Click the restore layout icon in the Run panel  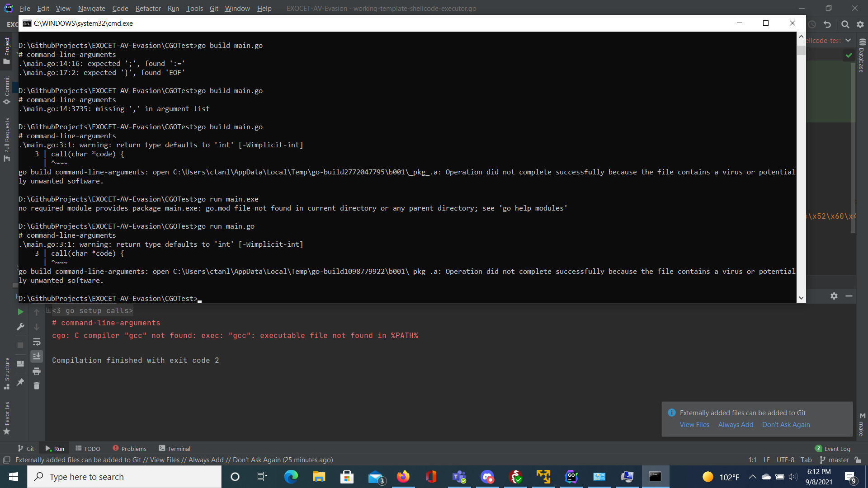pos(20,364)
